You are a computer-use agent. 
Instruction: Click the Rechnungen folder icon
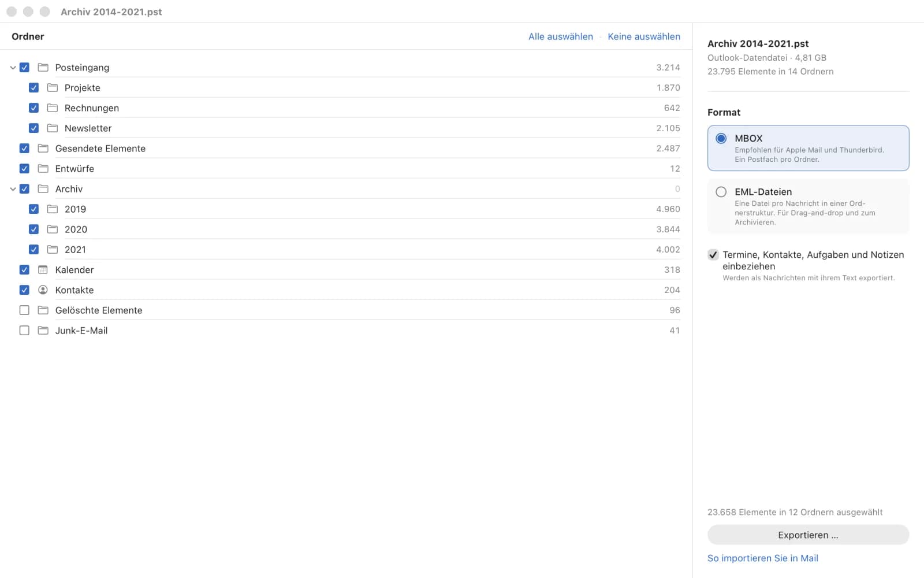click(53, 108)
